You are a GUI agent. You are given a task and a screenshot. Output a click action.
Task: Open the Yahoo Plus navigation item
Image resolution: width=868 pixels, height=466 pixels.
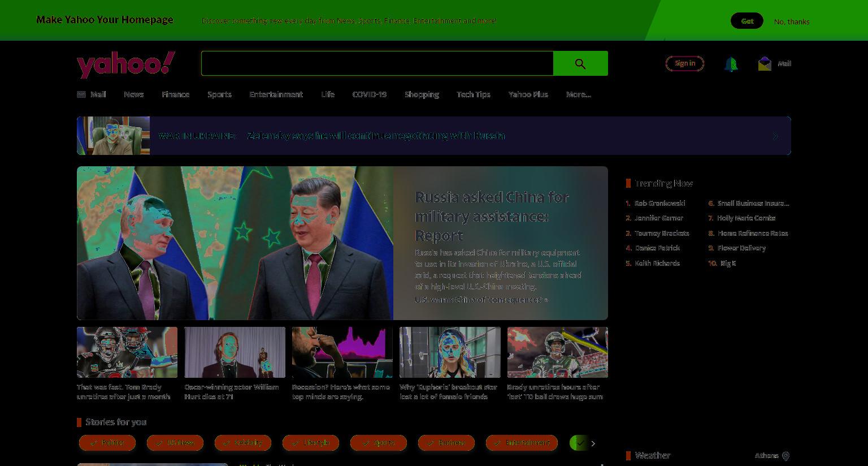click(528, 94)
